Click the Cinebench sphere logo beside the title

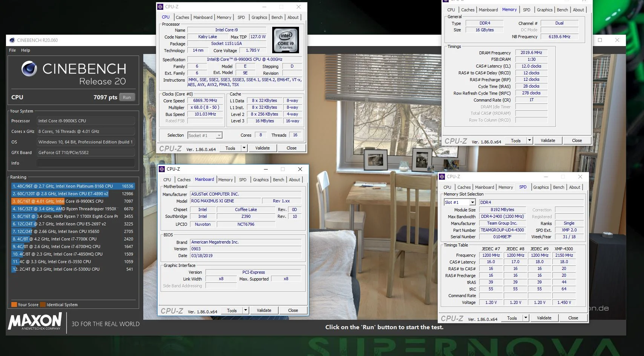tap(29, 69)
